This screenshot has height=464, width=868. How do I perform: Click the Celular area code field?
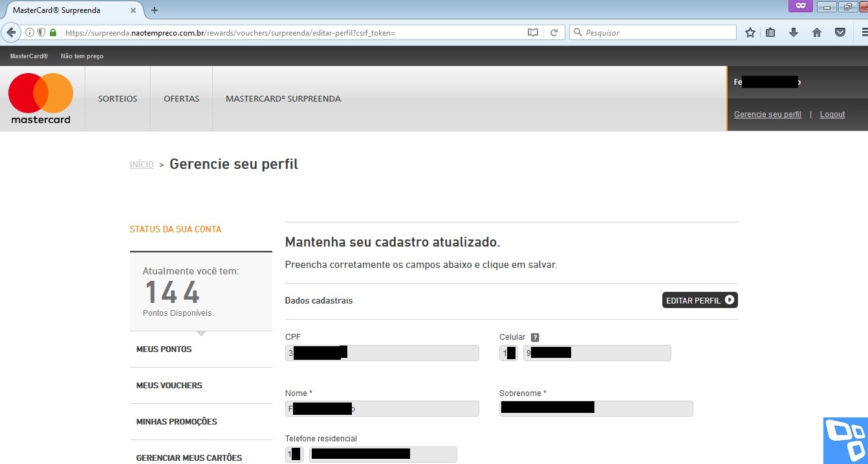[x=508, y=353]
